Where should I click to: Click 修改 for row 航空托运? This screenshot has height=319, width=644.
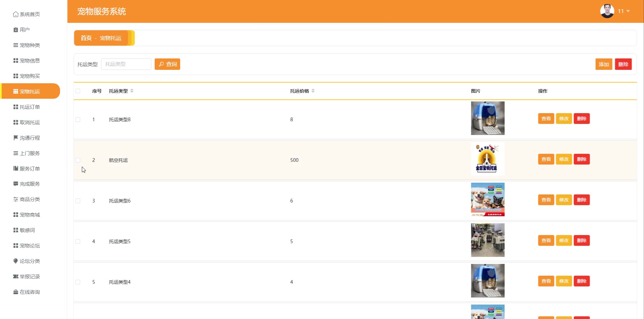(x=564, y=159)
